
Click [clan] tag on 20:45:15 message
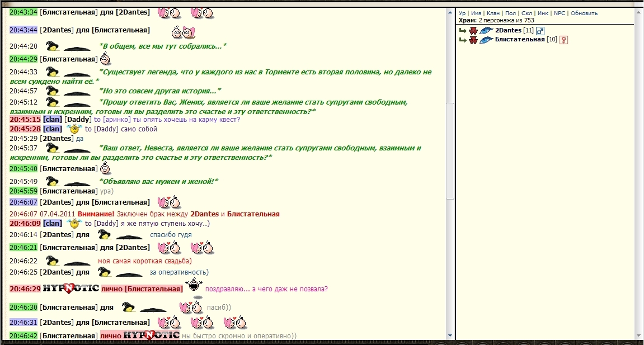(53, 119)
